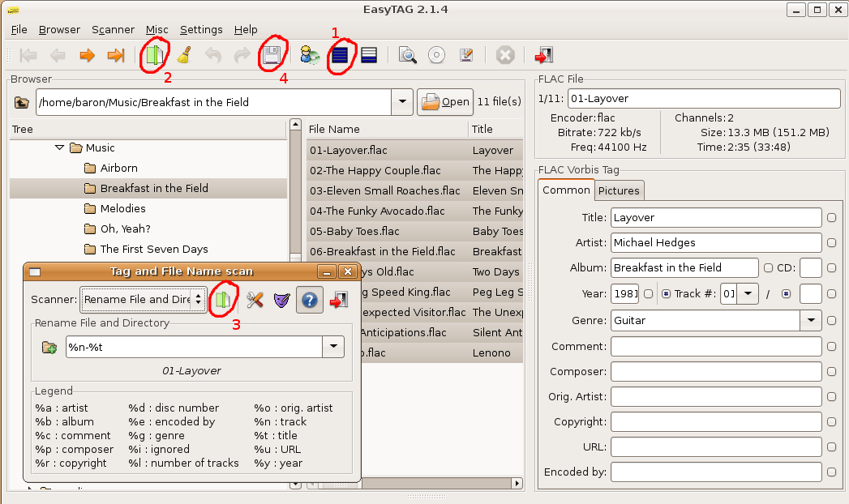Close scanner dialog via exit icon

[x=339, y=300]
